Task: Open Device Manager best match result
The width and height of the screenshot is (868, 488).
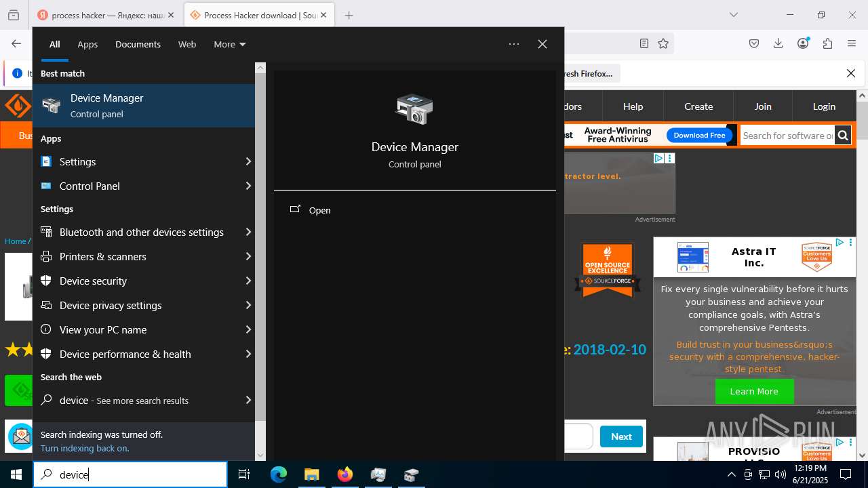Action: (x=144, y=106)
